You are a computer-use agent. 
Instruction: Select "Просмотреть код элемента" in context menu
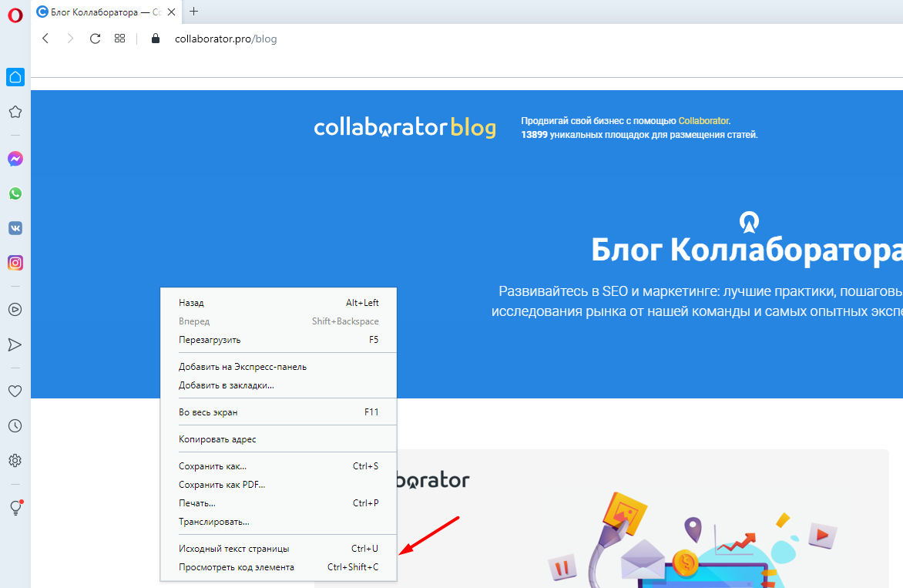pos(236,567)
